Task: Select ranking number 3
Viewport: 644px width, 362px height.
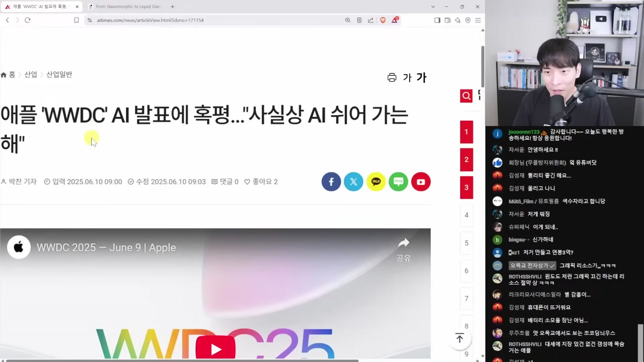Action: [x=466, y=188]
